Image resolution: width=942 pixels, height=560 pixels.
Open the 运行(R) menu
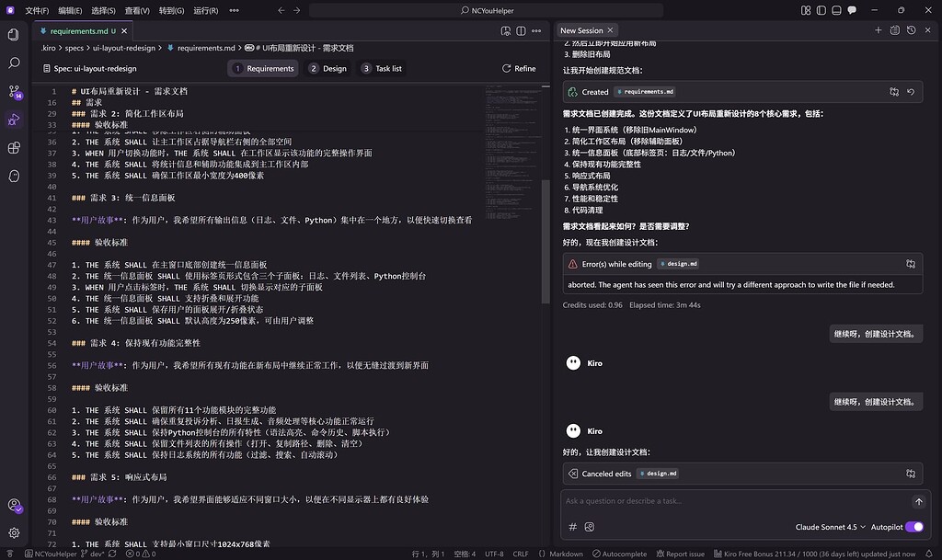tap(205, 10)
